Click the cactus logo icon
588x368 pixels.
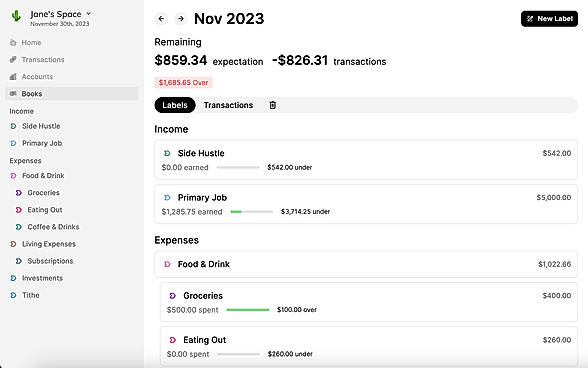pyautogui.click(x=16, y=16)
